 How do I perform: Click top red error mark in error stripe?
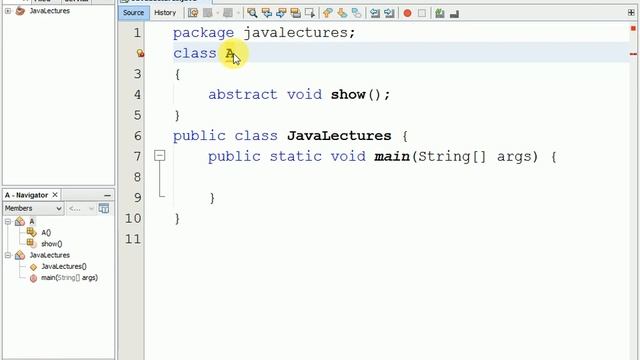coord(633,29)
